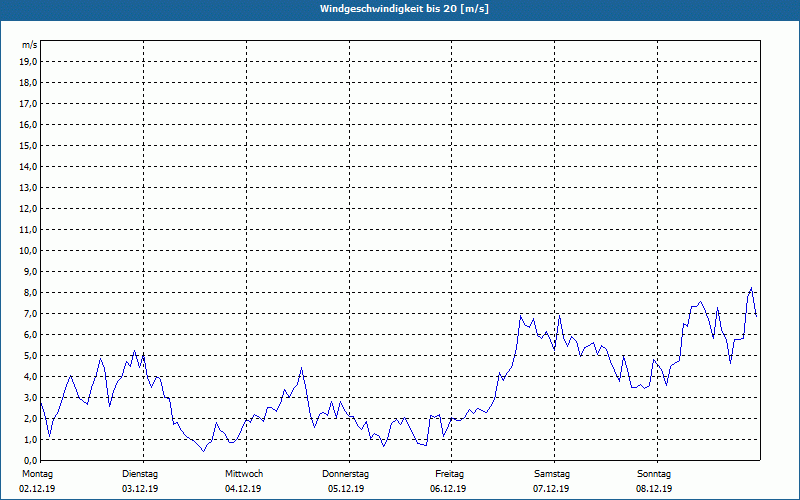Click the 'm/s' unit label

(x=30, y=45)
